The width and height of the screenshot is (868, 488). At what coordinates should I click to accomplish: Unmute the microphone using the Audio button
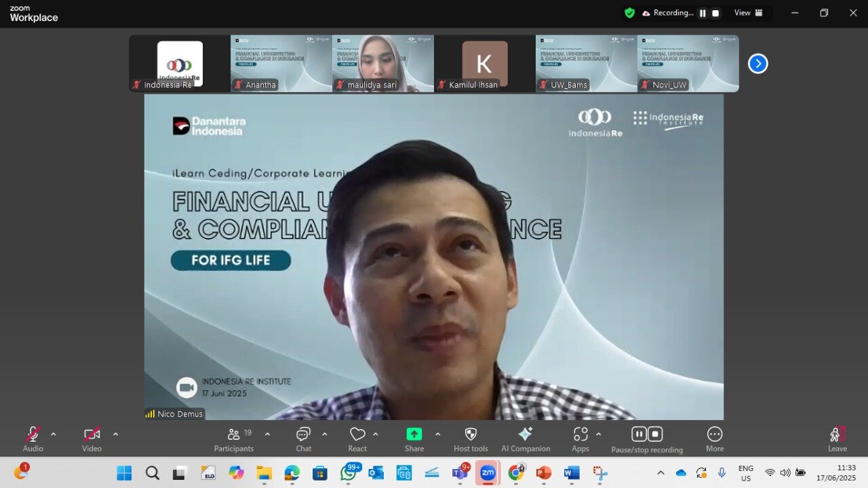(x=33, y=438)
